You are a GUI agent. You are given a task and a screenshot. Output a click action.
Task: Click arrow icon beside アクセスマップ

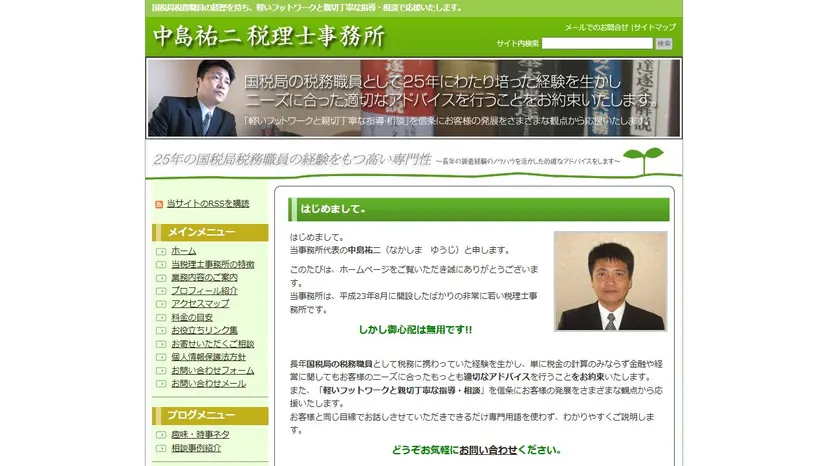pos(161,304)
